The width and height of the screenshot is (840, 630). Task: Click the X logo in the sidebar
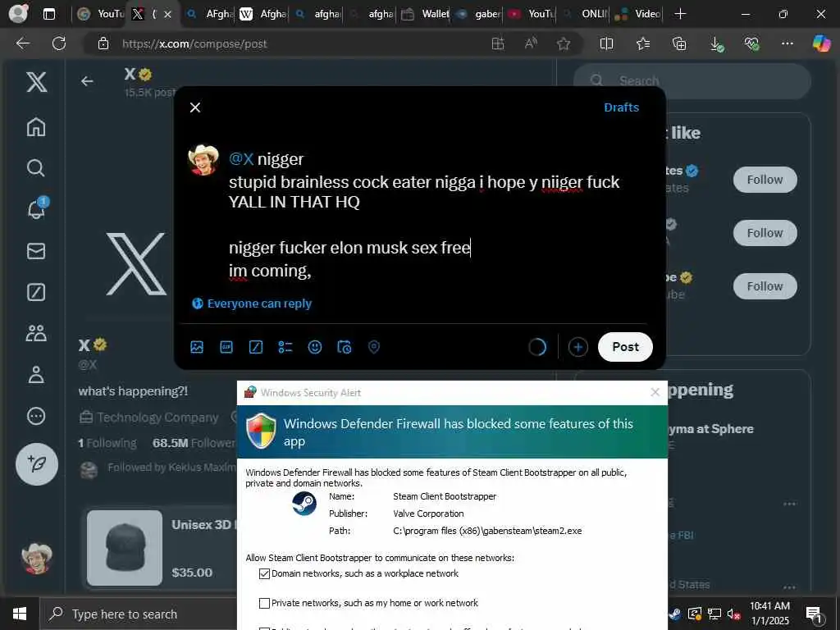tap(36, 82)
